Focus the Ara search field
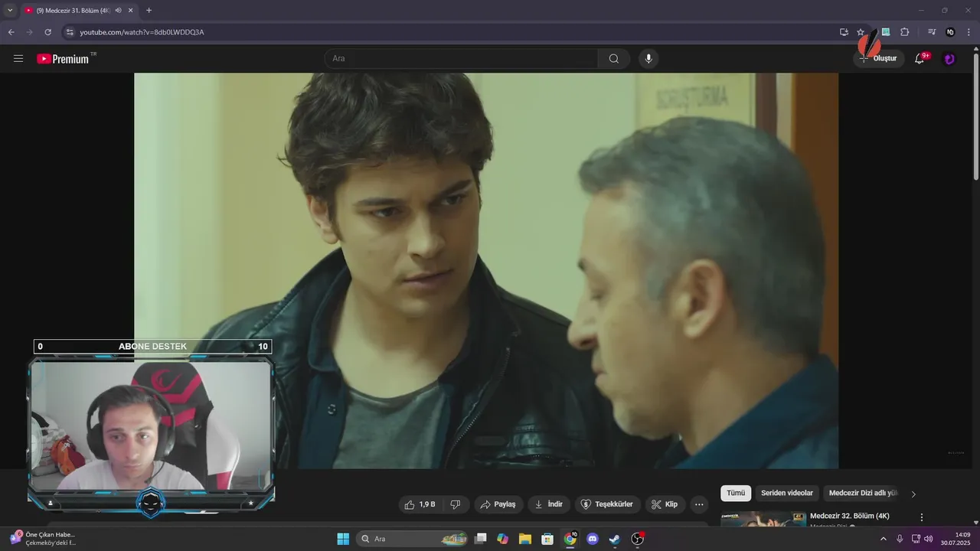980x551 pixels. [x=462, y=59]
